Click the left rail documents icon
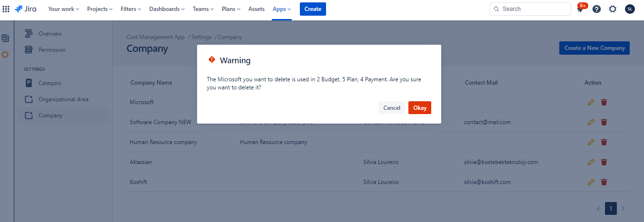The width and height of the screenshot is (644, 222). [x=5, y=38]
